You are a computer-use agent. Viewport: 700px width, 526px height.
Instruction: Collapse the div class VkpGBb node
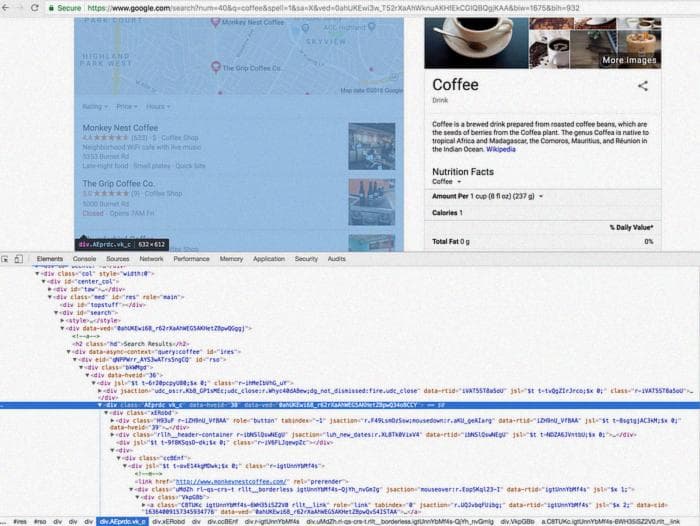tap(137, 497)
